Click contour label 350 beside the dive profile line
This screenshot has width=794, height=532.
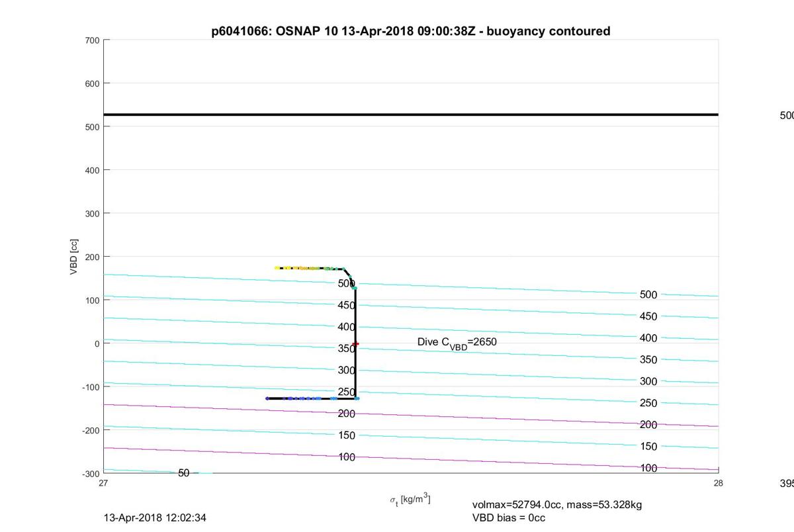(347, 349)
